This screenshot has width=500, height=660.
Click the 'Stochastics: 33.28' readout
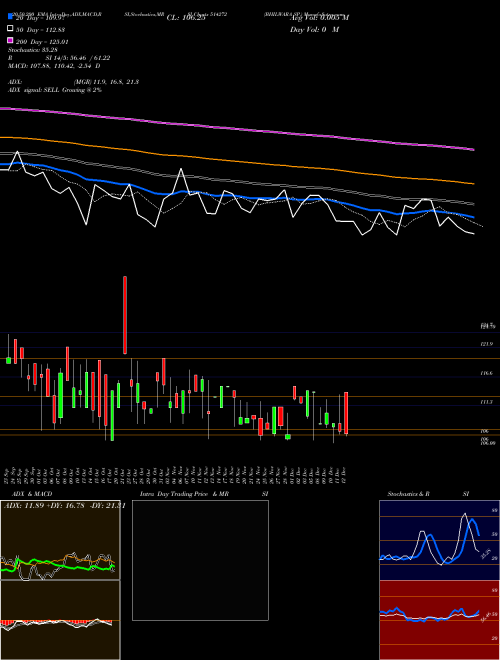point(32,50)
